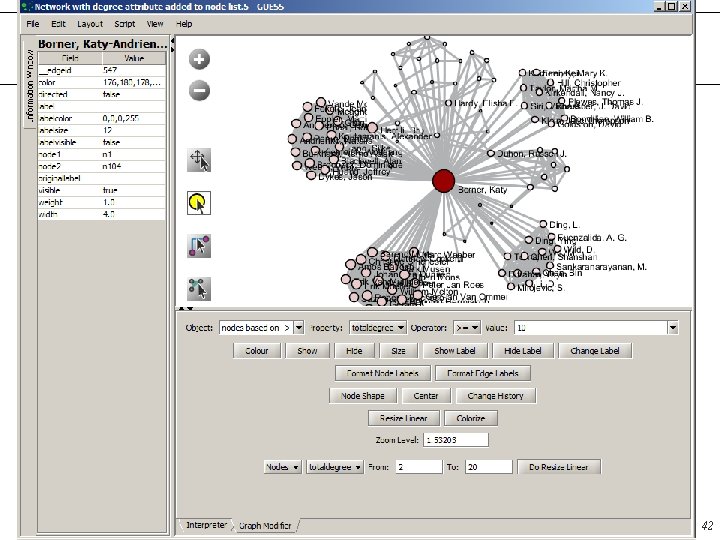
Task: Click the node labeled Duhon, Russell J.
Action: click(491, 153)
